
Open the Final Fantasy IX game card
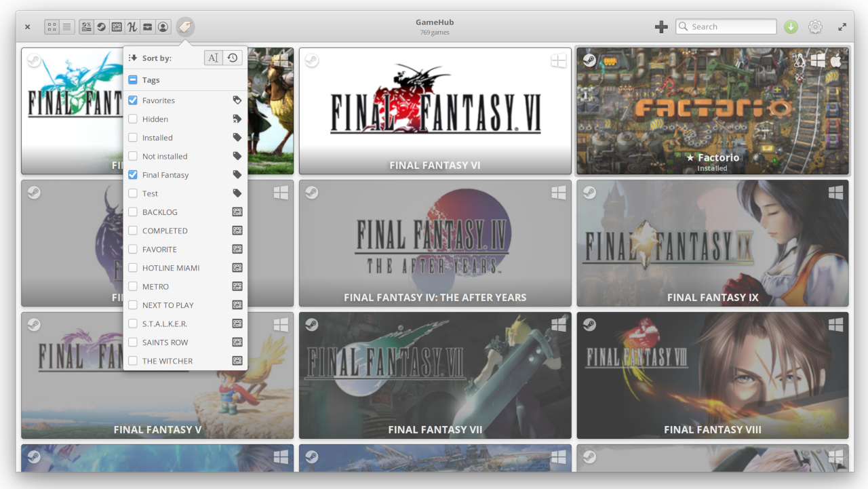pos(713,243)
